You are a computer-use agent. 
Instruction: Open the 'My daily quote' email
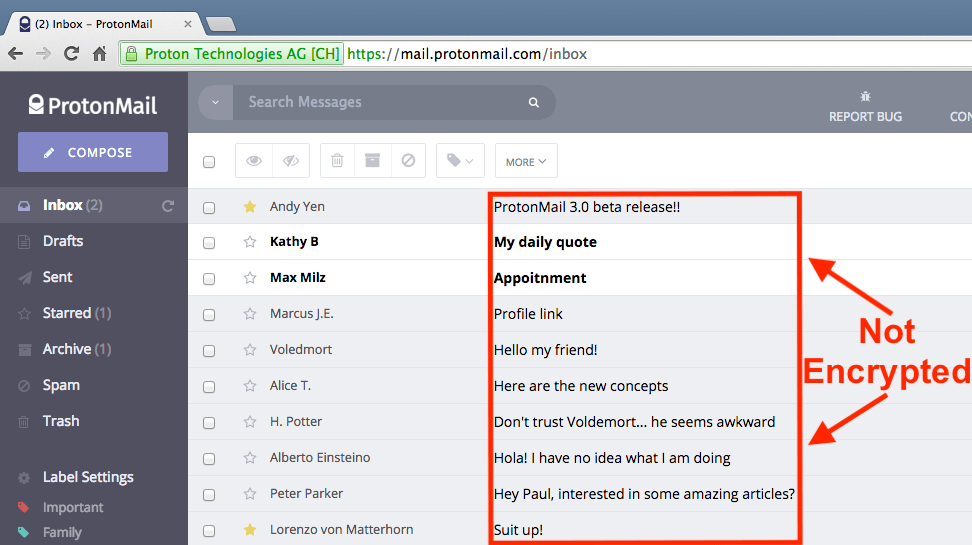pos(545,242)
